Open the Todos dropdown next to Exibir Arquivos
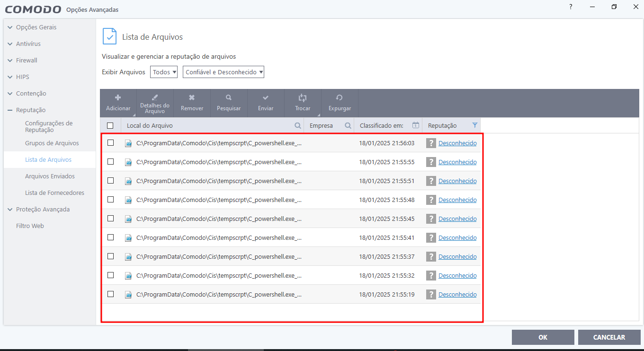 (164, 72)
